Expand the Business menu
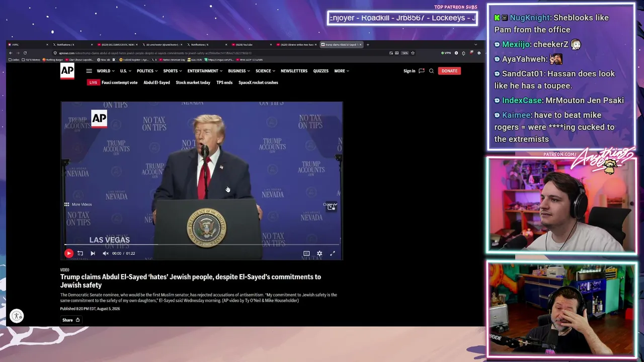This screenshot has height=362, width=644. [239, 71]
